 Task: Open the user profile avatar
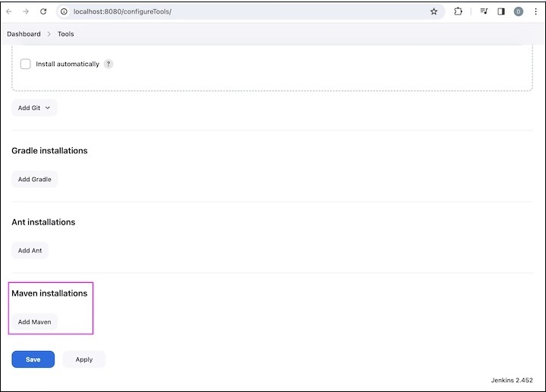(518, 11)
